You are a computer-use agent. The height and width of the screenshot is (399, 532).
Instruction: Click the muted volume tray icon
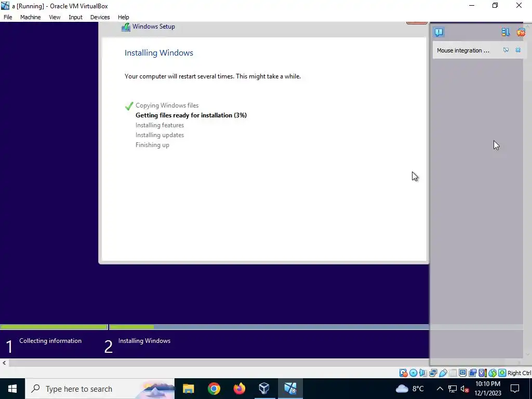click(465, 389)
